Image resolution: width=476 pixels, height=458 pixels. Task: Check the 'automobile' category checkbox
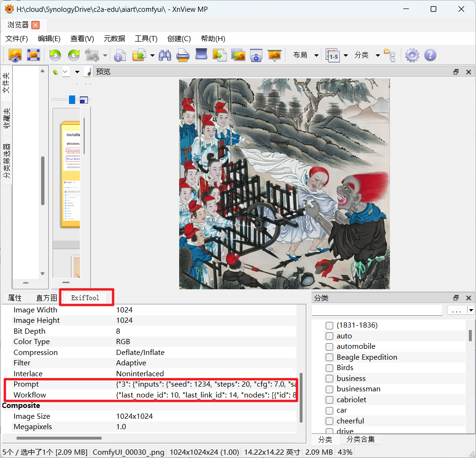(329, 346)
